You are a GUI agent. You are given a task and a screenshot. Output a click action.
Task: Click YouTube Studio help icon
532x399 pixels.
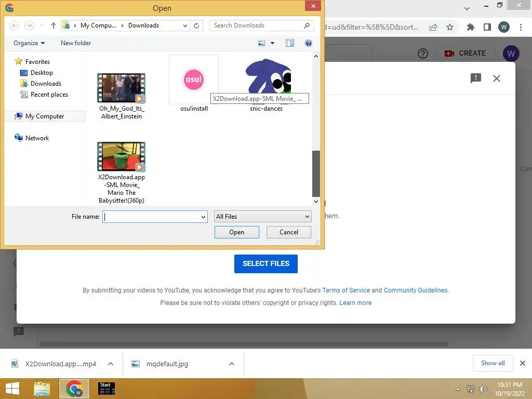(x=423, y=54)
